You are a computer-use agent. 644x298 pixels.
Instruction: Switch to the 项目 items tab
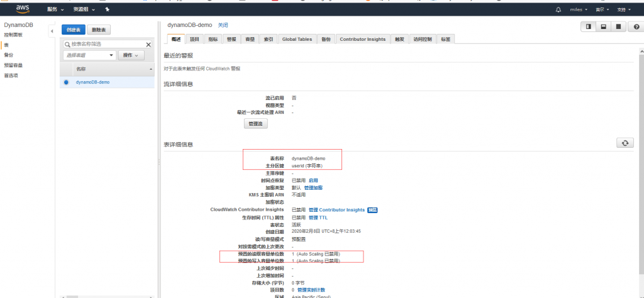coord(194,39)
